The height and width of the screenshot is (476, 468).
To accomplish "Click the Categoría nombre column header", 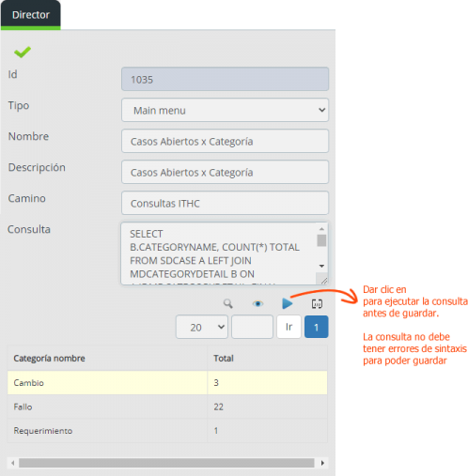I will coord(49,359).
